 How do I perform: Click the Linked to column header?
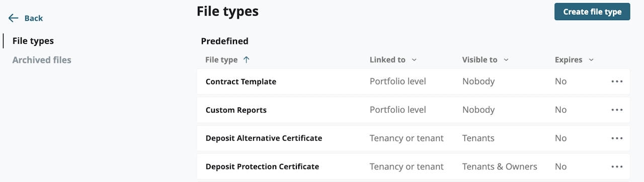[x=387, y=59]
